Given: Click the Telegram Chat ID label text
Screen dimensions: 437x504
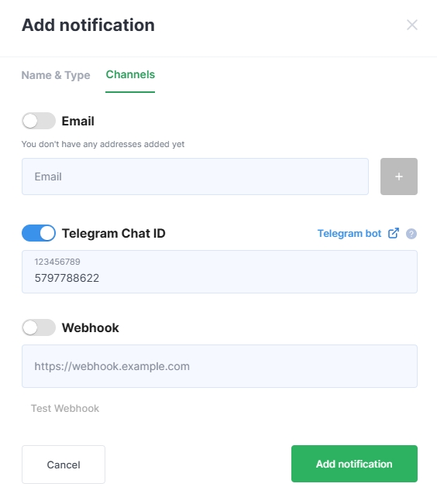Looking at the screenshot, I should pyautogui.click(x=114, y=233).
